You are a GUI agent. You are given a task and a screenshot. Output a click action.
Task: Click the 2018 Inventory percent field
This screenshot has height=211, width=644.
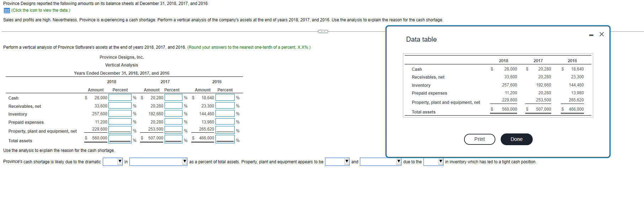click(120, 114)
